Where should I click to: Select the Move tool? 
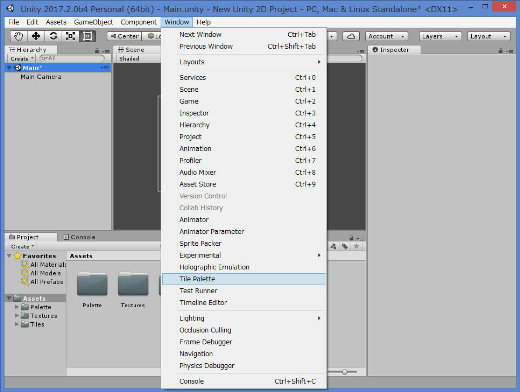click(x=36, y=36)
